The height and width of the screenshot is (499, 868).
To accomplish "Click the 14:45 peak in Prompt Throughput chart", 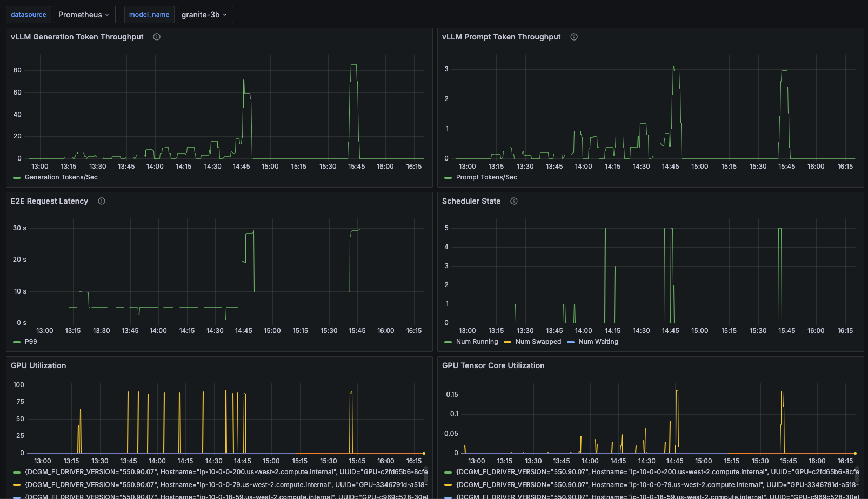I will tap(673, 67).
